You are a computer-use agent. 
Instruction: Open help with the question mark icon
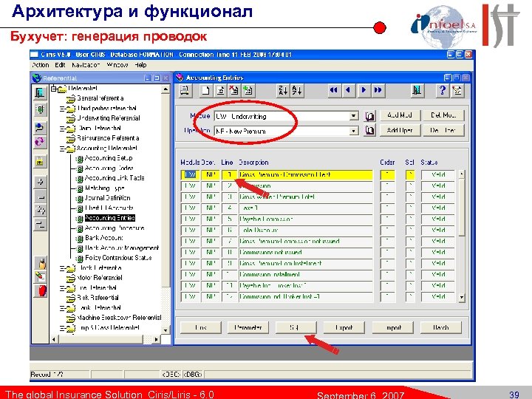pyautogui.click(x=443, y=91)
